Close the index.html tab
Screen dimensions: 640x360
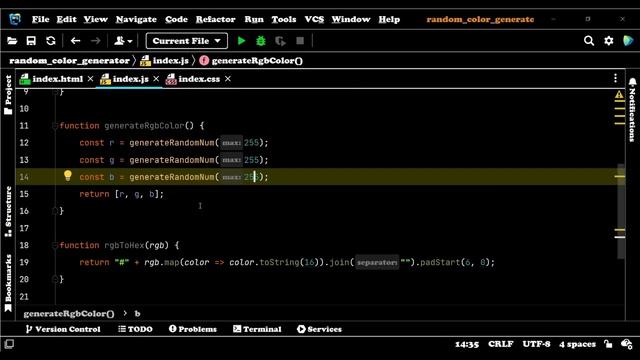point(90,79)
